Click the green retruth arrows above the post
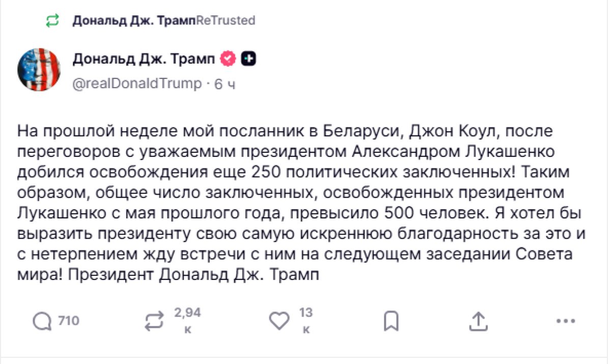The image size is (611, 364). (52, 21)
